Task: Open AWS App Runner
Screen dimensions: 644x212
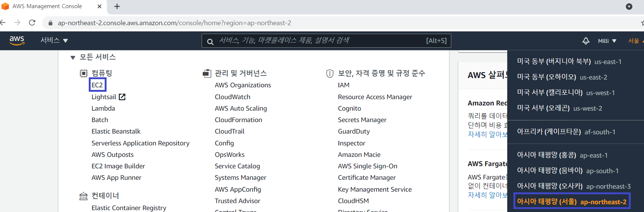Action: click(x=117, y=178)
